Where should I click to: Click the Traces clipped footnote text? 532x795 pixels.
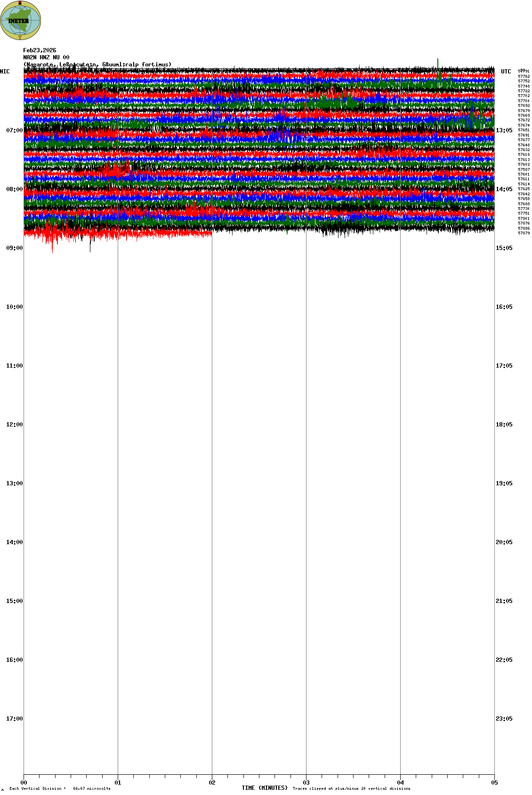(x=351, y=788)
